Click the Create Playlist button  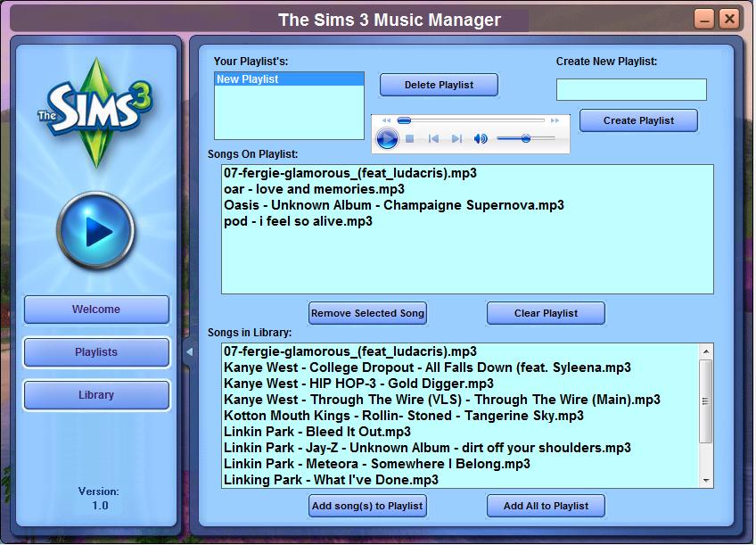coord(638,120)
